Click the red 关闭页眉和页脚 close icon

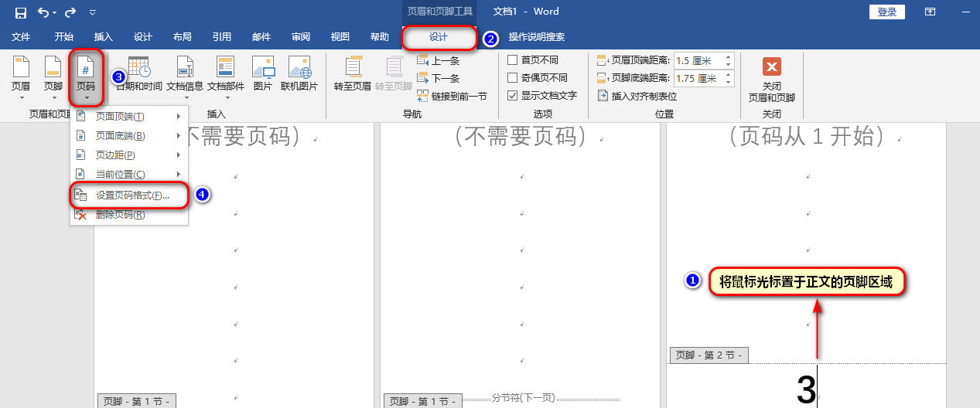771,66
